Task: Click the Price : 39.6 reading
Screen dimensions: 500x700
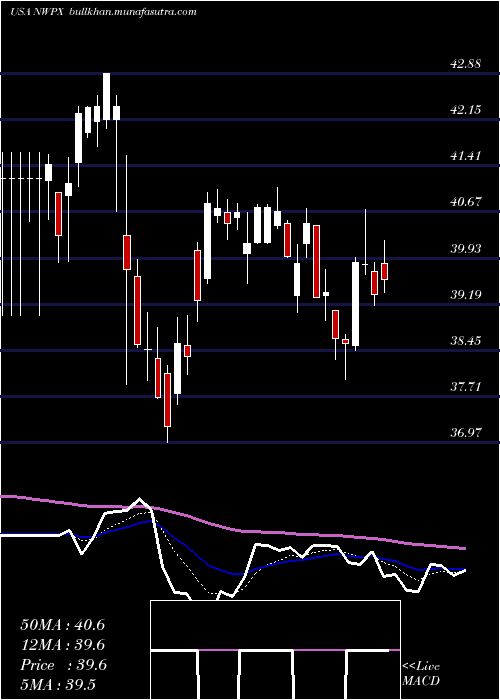Action: coord(63,665)
